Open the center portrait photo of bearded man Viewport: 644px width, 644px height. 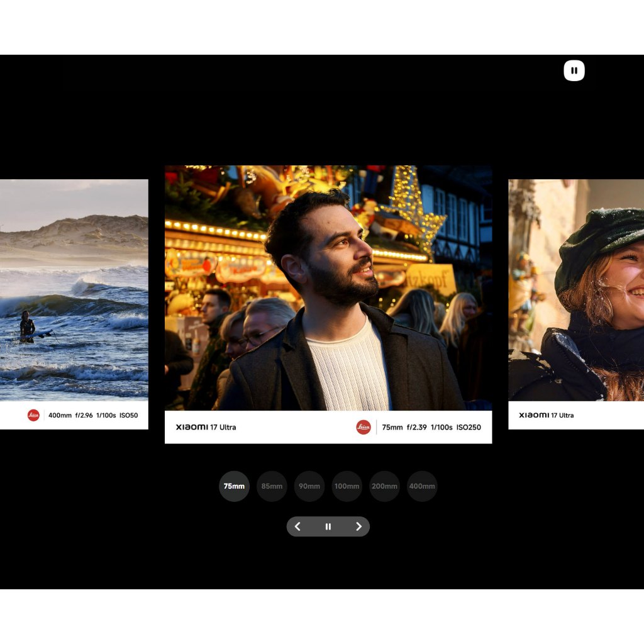point(328,288)
